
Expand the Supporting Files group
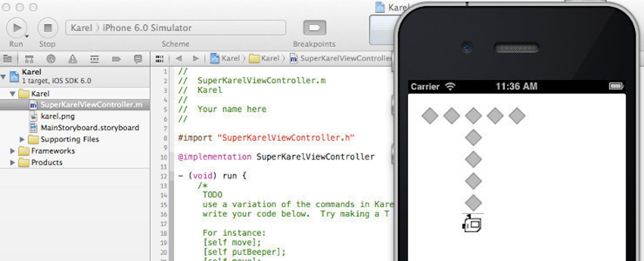coord(22,139)
